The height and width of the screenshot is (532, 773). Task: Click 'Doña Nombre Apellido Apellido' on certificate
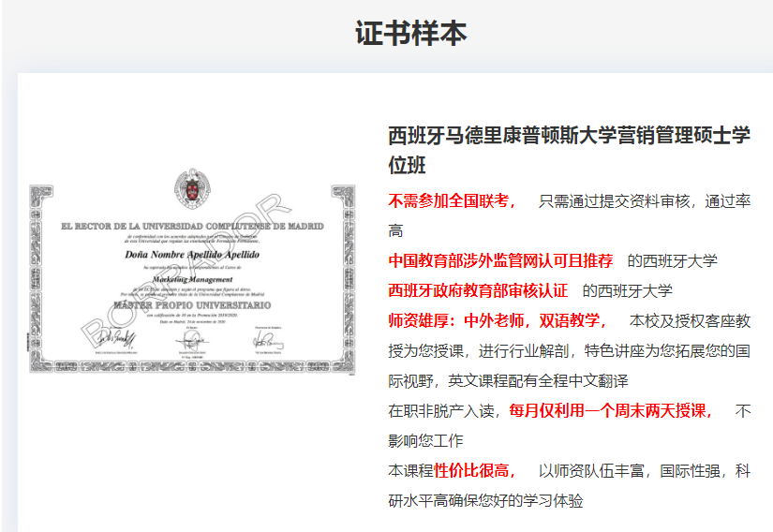click(192, 255)
